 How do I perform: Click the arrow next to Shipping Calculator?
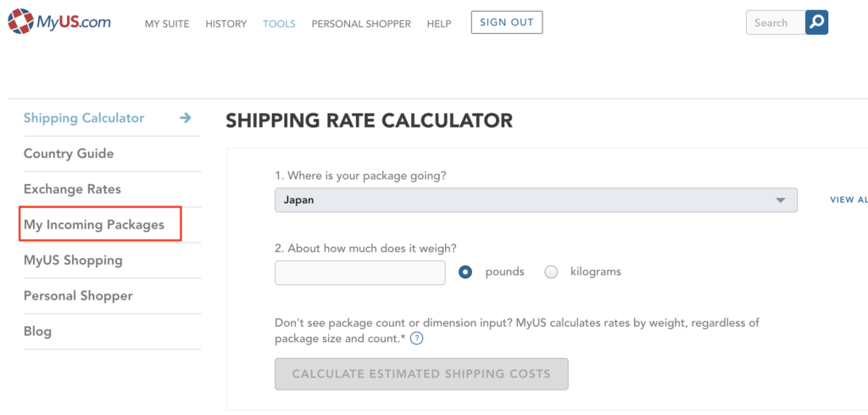186,118
